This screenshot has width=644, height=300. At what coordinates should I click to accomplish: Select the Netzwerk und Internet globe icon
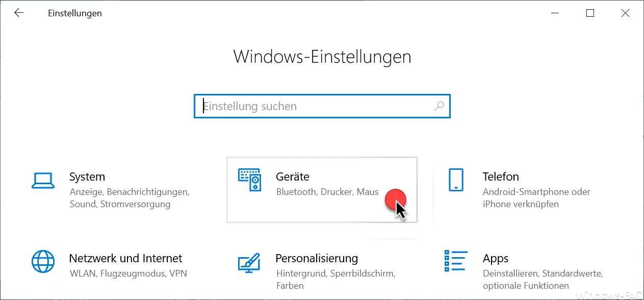click(43, 262)
